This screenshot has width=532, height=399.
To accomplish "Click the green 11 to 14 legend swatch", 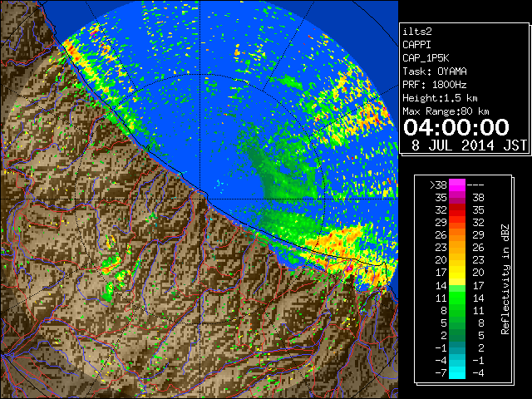I will pyautogui.click(x=457, y=298).
